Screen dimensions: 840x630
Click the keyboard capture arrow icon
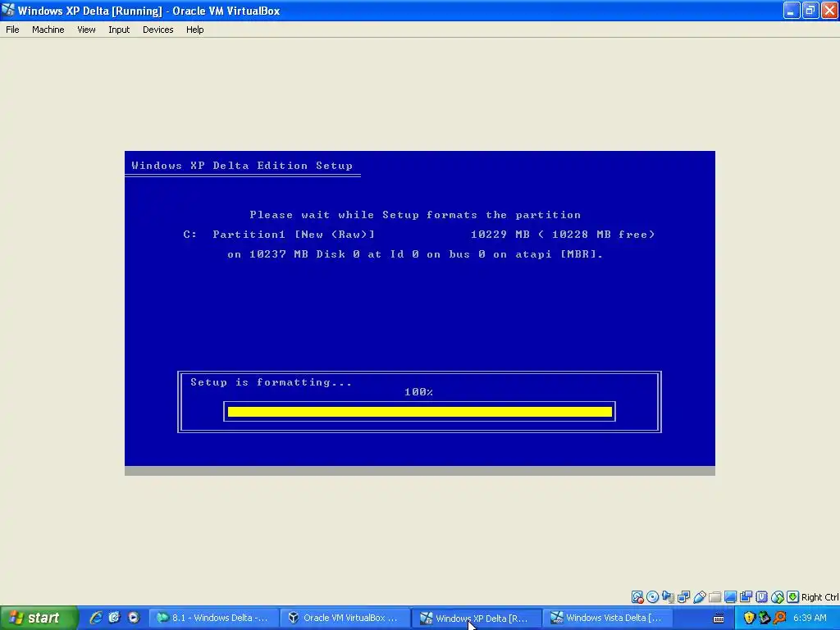point(793,597)
